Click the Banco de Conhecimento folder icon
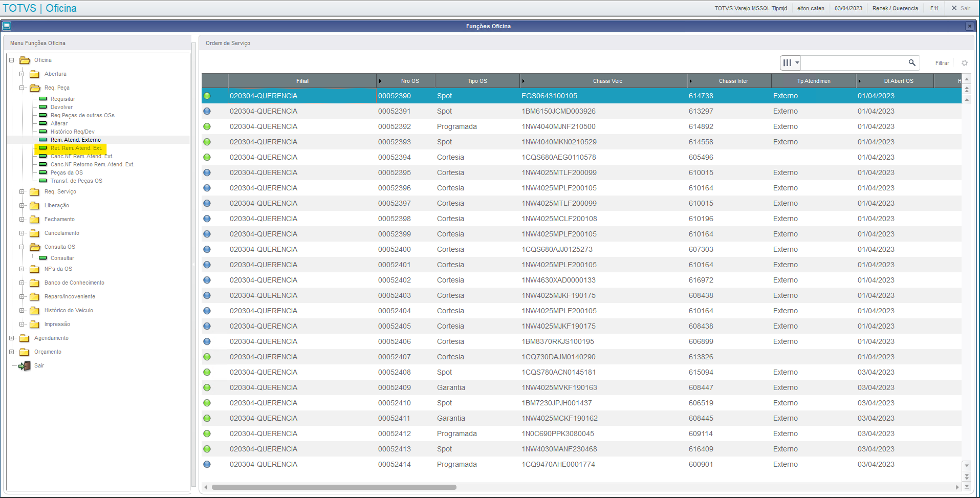The image size is (980, 498). click(34, 283)
